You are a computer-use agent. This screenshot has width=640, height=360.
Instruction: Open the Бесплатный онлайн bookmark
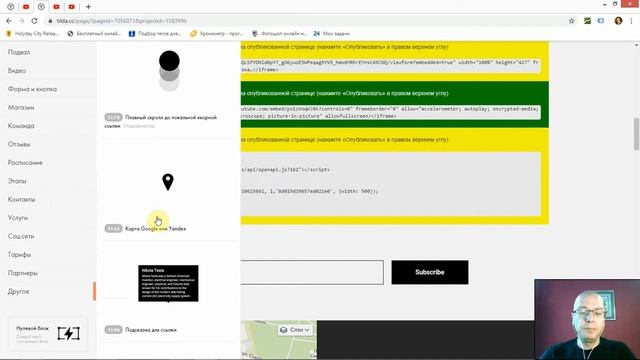coord(94,33)
